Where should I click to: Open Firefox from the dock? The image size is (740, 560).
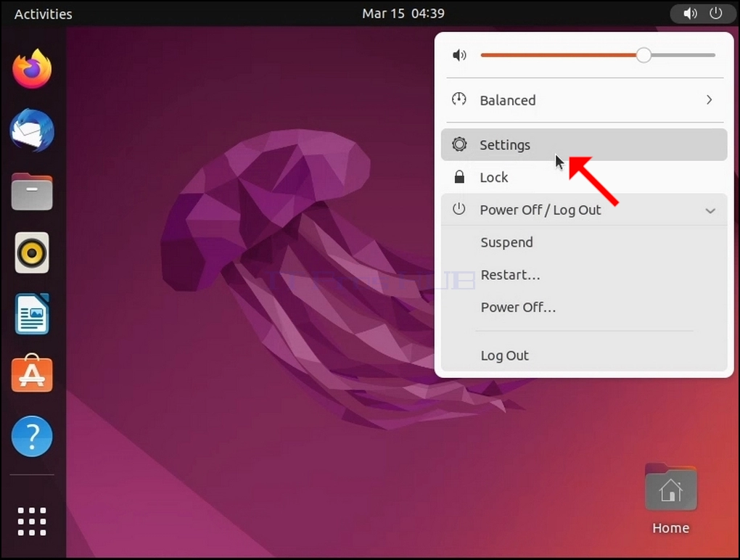coord(32,70)
